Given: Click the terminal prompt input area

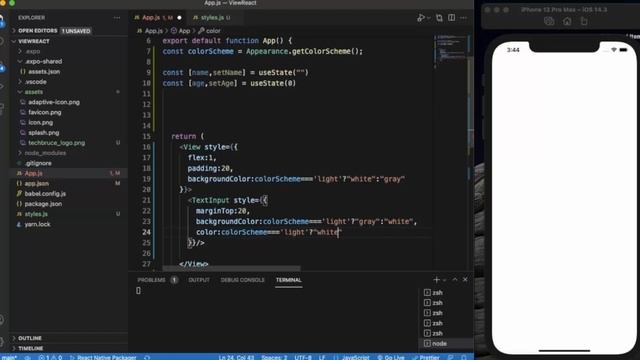Looking at the screenshot, I should click(x=138, y=291).
